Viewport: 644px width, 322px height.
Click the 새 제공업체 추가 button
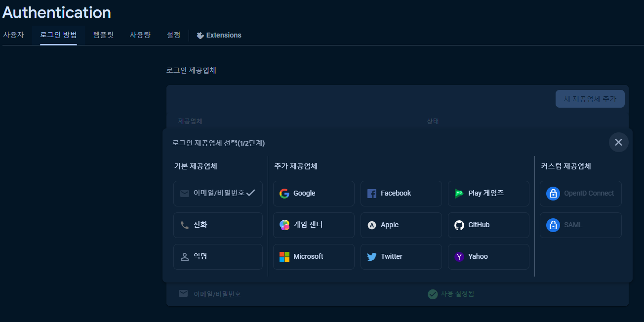pyautogui.click(x=590, y=99)
